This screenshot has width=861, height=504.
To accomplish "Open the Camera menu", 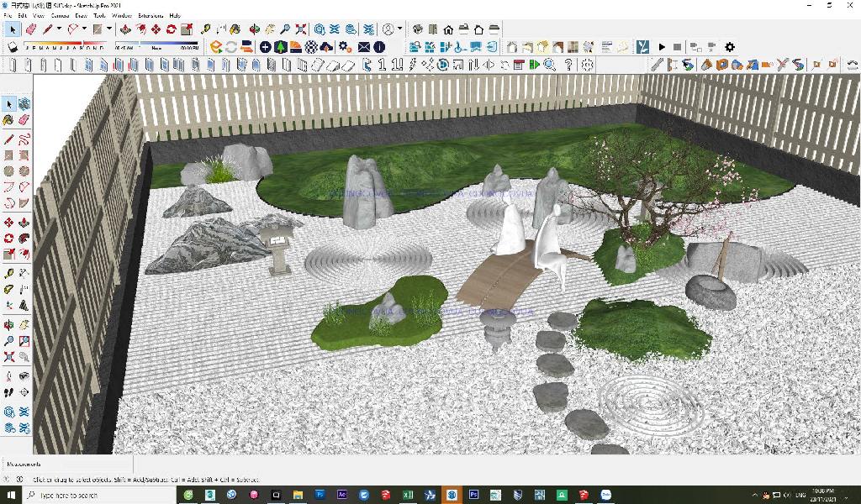I will coord(61,15).
